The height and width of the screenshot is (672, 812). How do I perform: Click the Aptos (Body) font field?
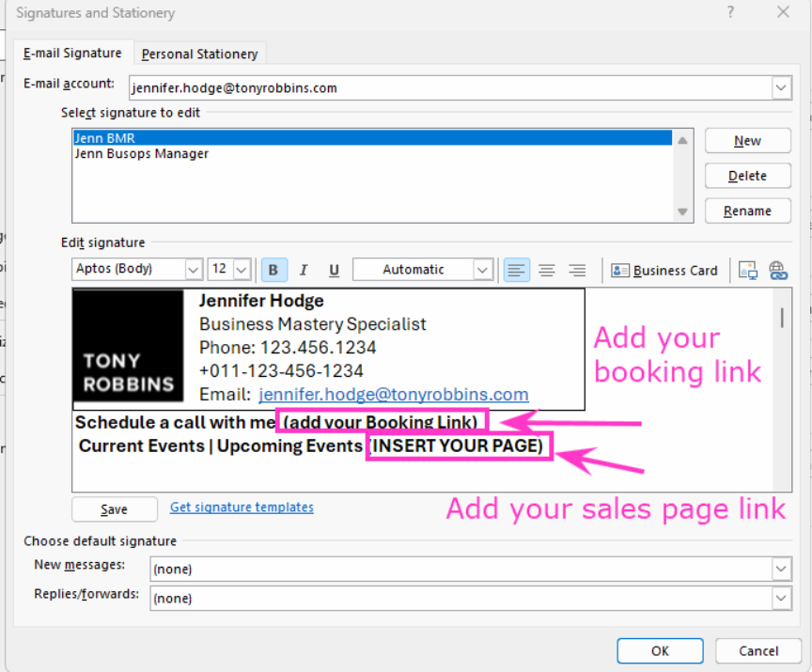[x=129, y=269]
